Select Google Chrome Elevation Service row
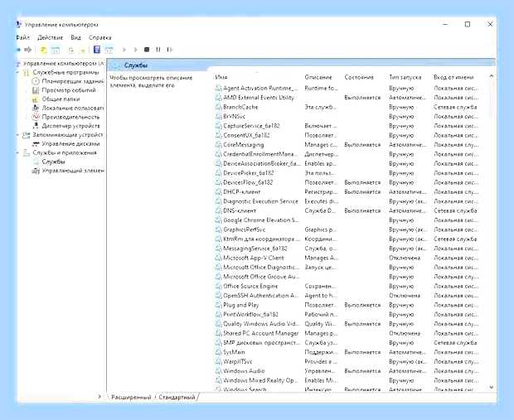514x420 pixels. (347, 220)
